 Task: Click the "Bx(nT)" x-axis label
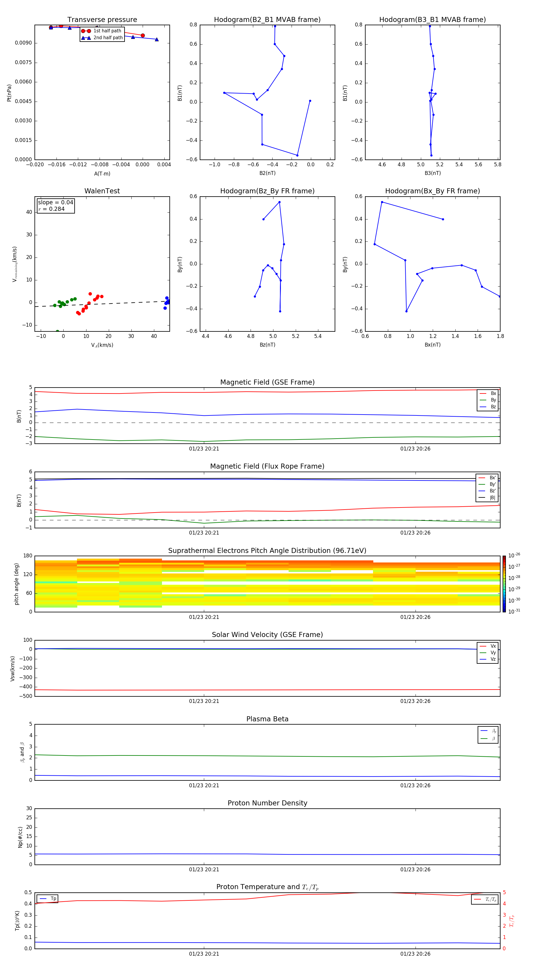tap(432, 345)
